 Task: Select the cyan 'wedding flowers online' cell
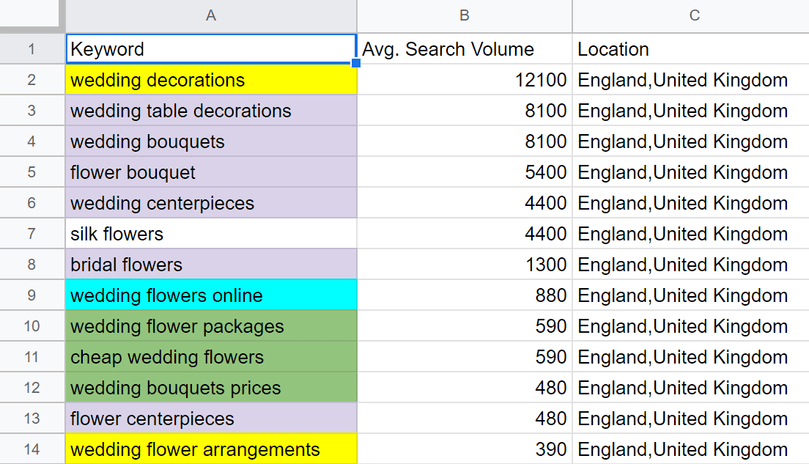pyautogui.click(x=211, y=295)
